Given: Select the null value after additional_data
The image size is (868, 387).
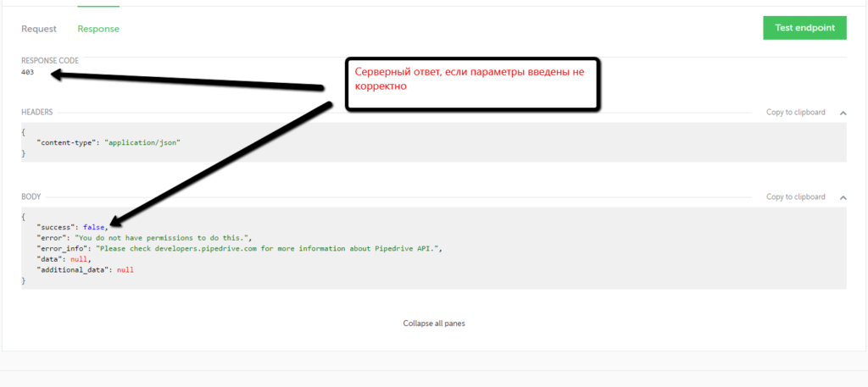Looking at the screenshot, I should pyautogui.click(x=125, y=270).
